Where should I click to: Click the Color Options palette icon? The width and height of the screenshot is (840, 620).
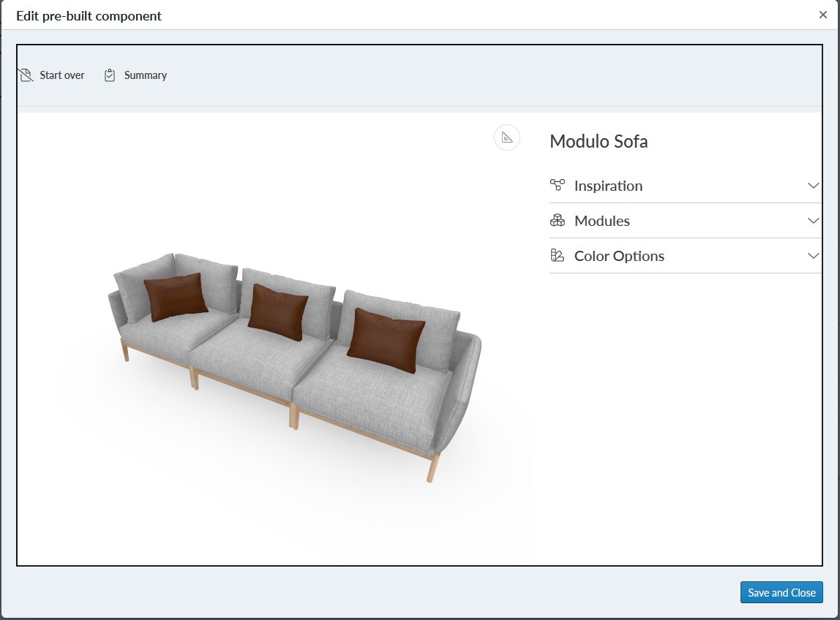[557, 256]
